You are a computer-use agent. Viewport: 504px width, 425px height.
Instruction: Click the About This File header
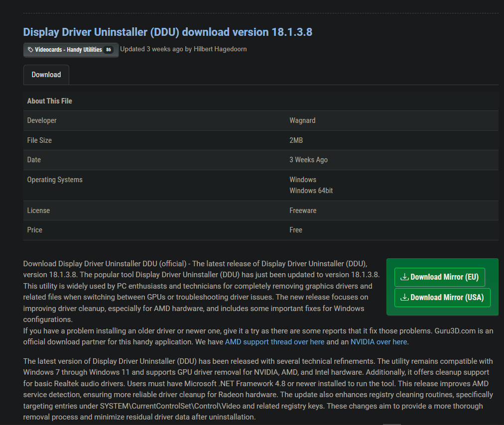tap(49, 101)
